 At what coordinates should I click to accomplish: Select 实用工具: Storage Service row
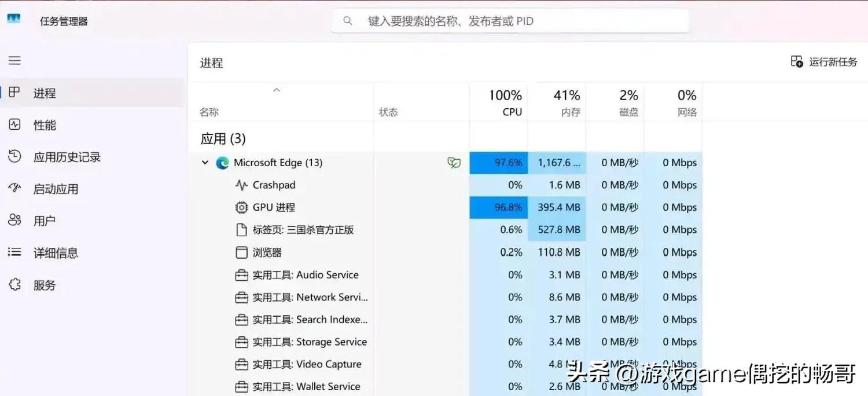pos(445,342)
